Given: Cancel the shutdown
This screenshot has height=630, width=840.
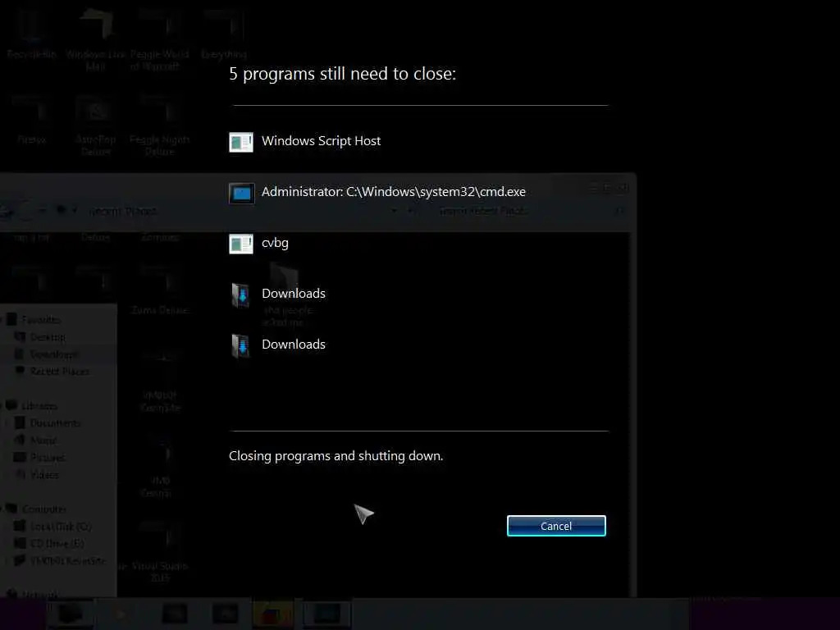Looking at the screenshot, I should coord(556,526).
